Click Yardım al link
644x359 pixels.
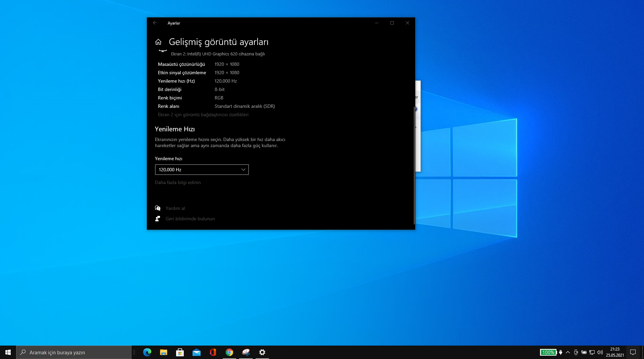175,208
